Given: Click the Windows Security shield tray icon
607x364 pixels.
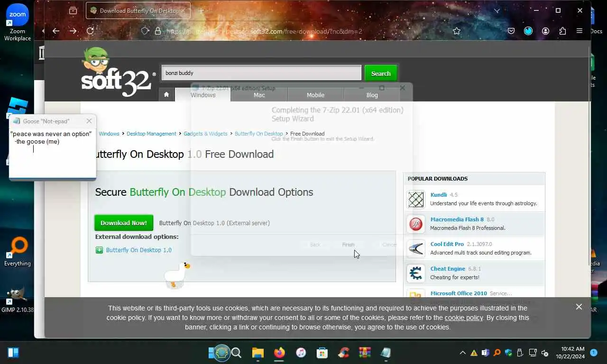Looking at the screenshot, I should click(509, 353).
